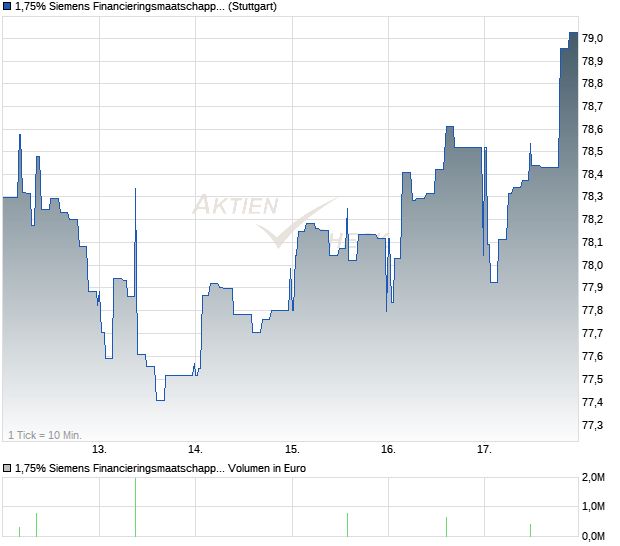Select the '13.' date on x-axis
The image size is (620, 546).
[100, 449]
